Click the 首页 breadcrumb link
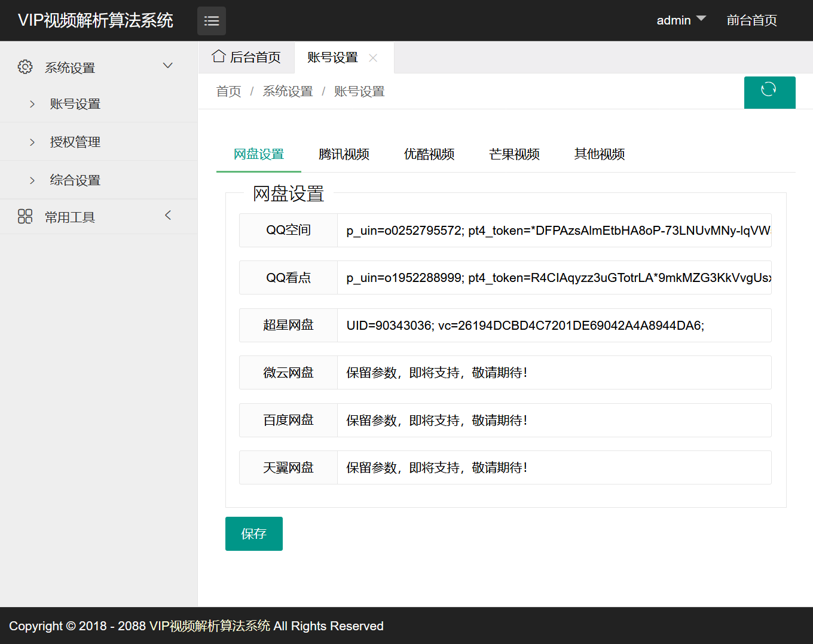This screenshot has width=813, height=644. (228, 91)
